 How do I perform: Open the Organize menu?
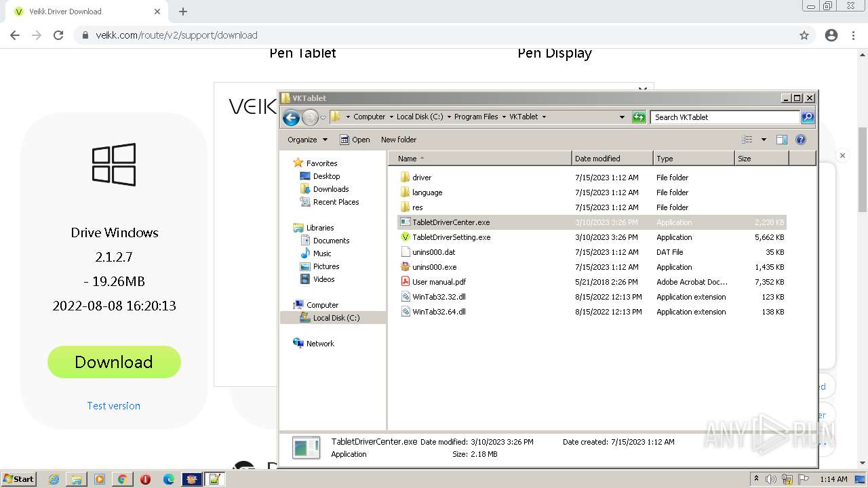coord(307,140)
